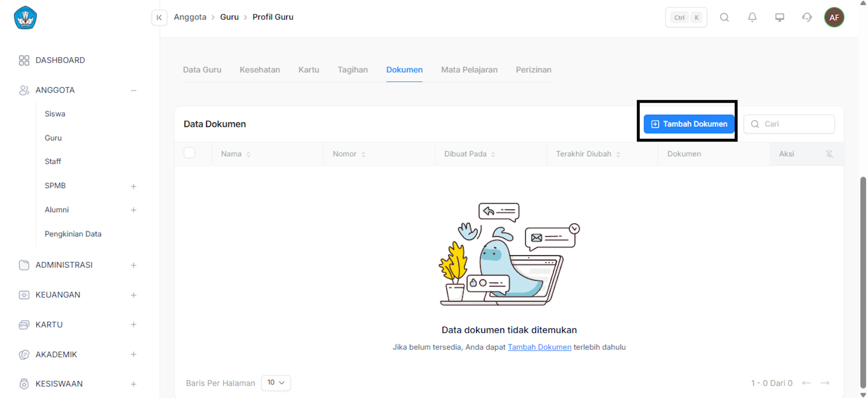Click the Kartu card icon
This screenshot has width=868, height=398.
24,325
